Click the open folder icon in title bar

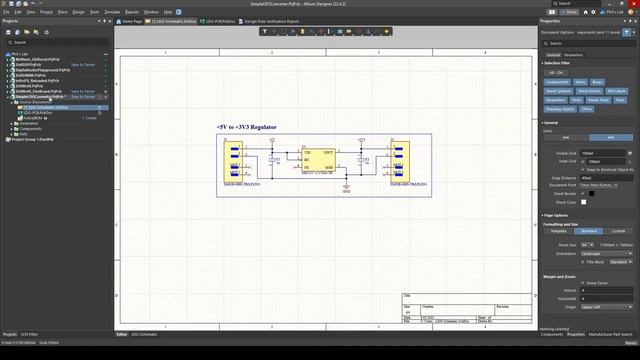pos(26,4)
